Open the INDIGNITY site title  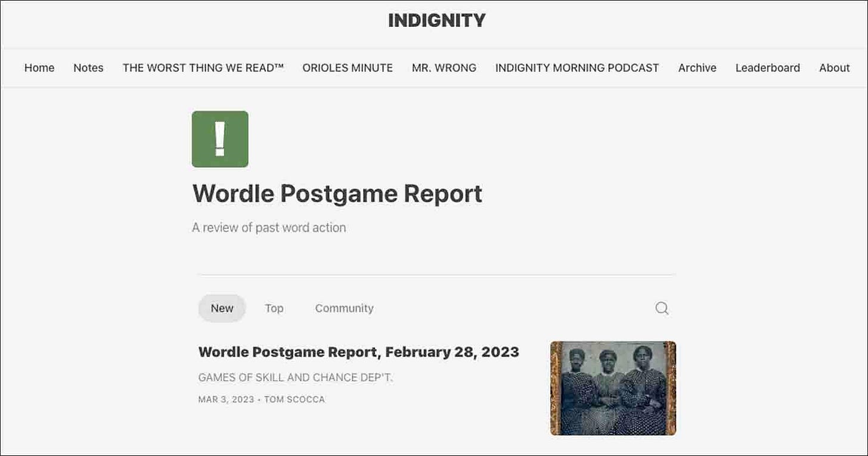click(437, 21)
